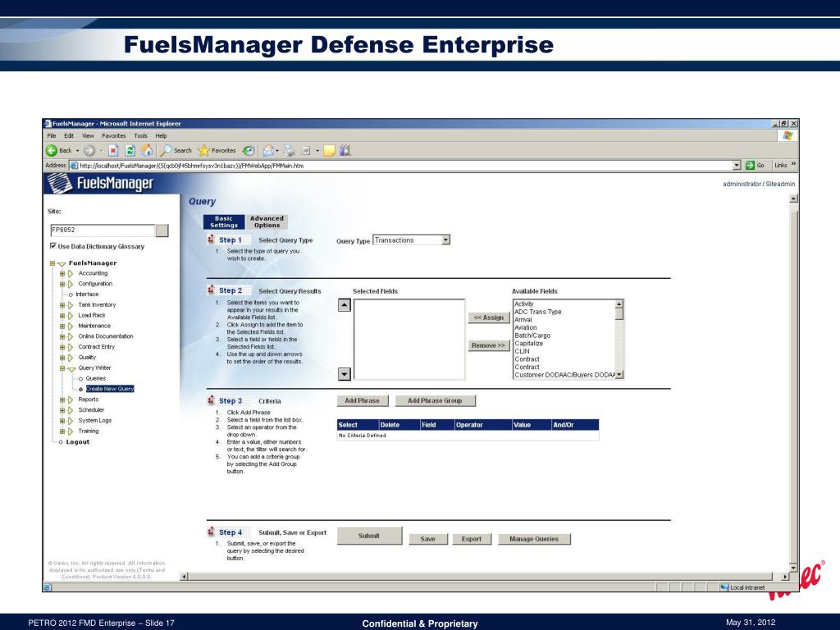Screen dimensions: 840x630
Task: Expand the Tank Inventory tree node
Action: (x=62, y=305)
